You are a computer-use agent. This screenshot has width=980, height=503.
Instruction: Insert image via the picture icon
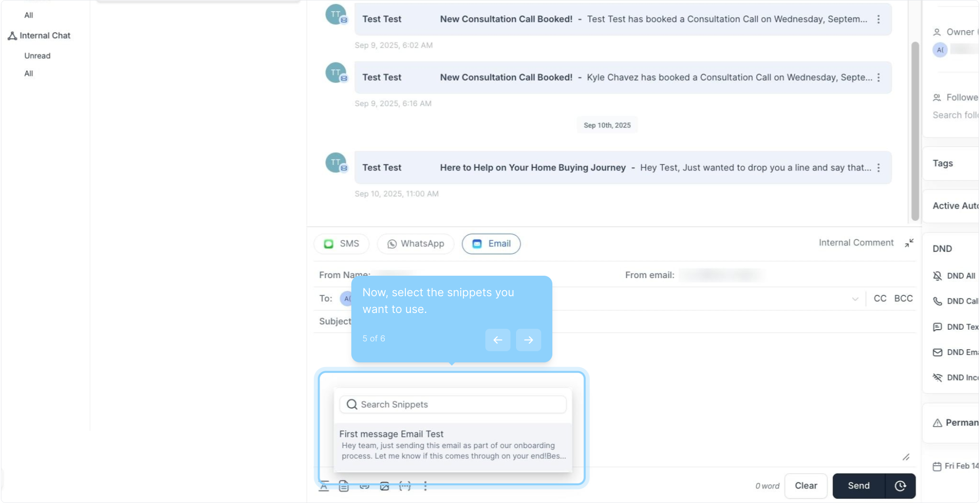pyautogui.click(x=384, y=486)
